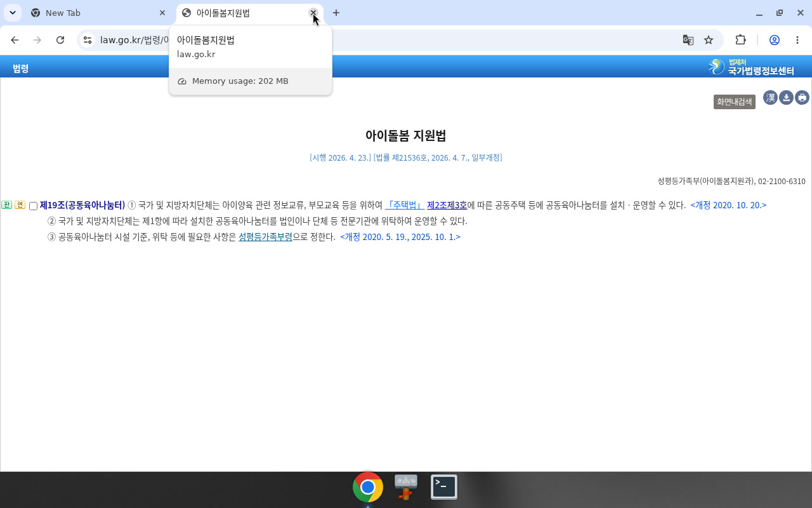Close the New Tab tab
Screen dimensions: 812x508
pyautogui.click(x=162, y=13)
